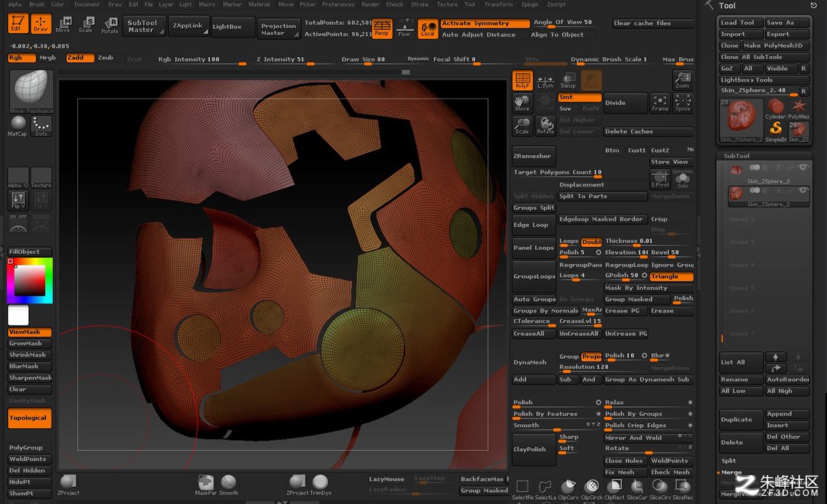This screenshot has width=827, height=504.
Task: Select the SelectRect brush icon
Action: point(522,488)
